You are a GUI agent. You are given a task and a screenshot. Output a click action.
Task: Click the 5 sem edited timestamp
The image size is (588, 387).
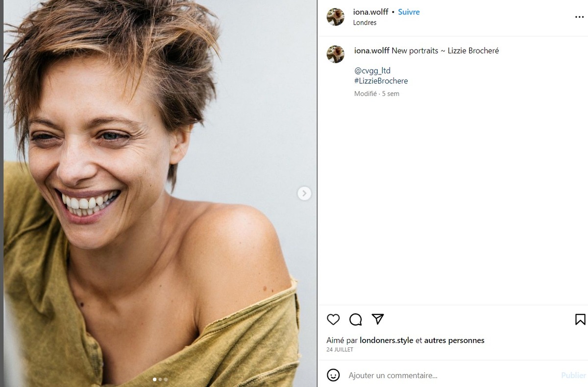click(392, 94)
